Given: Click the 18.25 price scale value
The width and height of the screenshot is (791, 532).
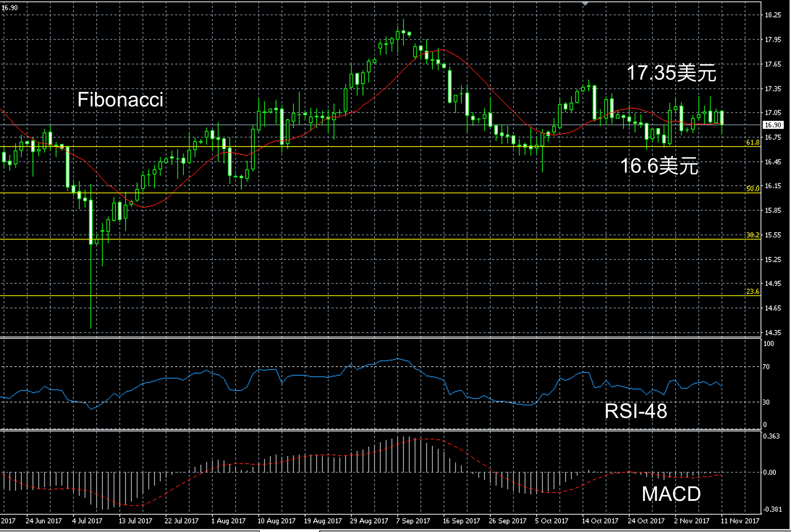Looking at the screenshot, I should (773, 15).
